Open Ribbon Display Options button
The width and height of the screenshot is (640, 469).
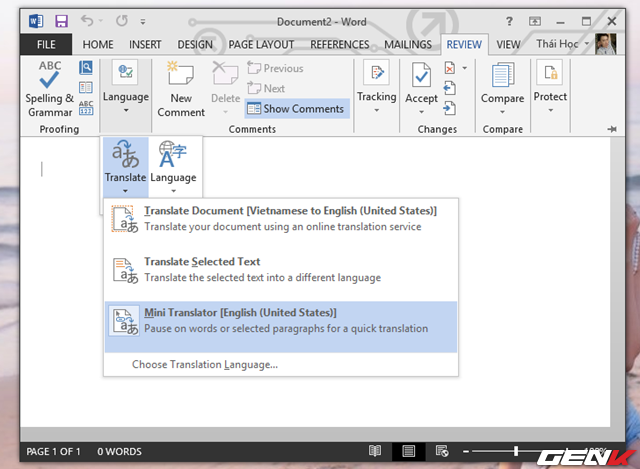point(535,21)
